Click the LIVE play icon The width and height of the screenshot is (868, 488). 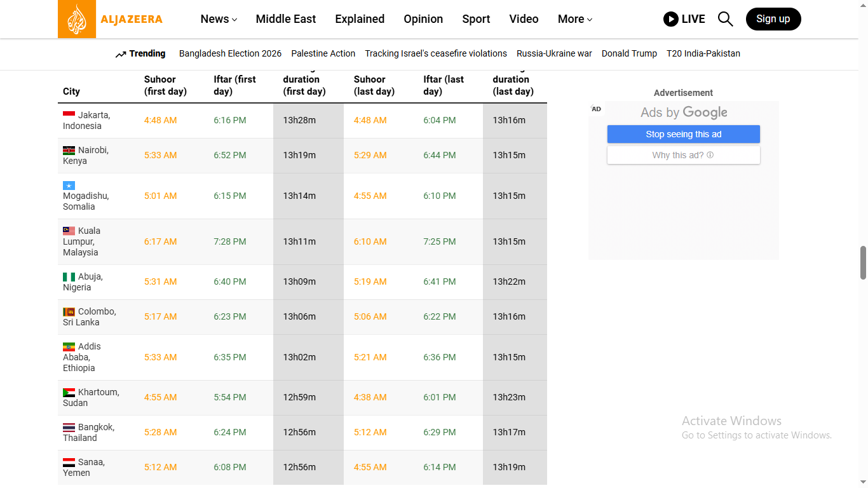pos(670,19)
